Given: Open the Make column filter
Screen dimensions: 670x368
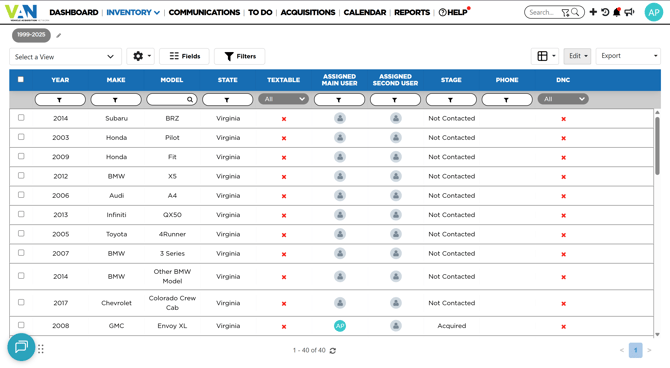Looking at the screenshot, I should pos(116,100).
